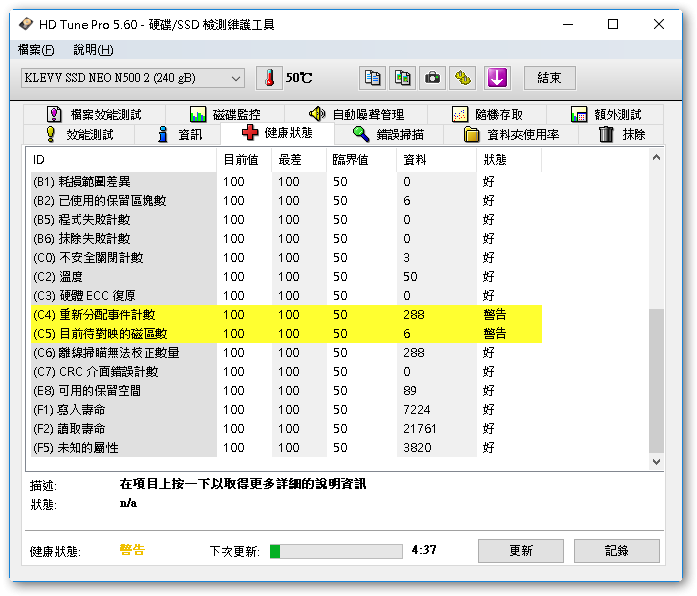697x596 pixels.
Task: Click the camera save screenshot icon
Action: (432, 78)
